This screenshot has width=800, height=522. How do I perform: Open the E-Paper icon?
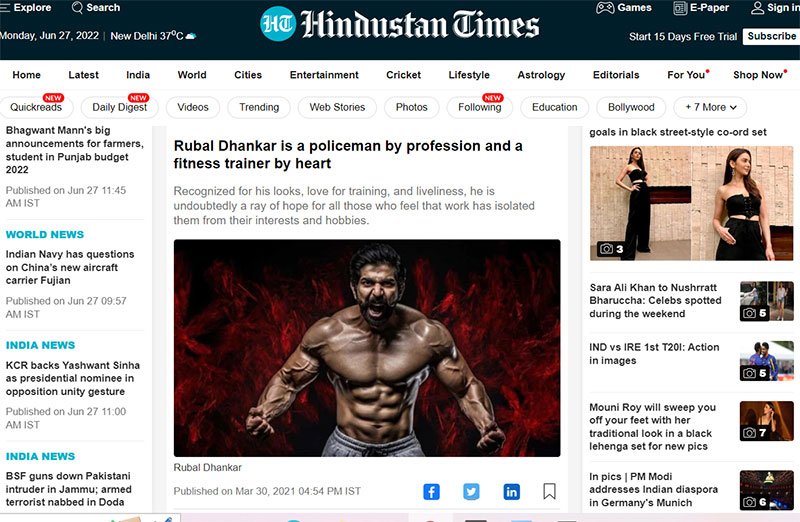point(680,8)
